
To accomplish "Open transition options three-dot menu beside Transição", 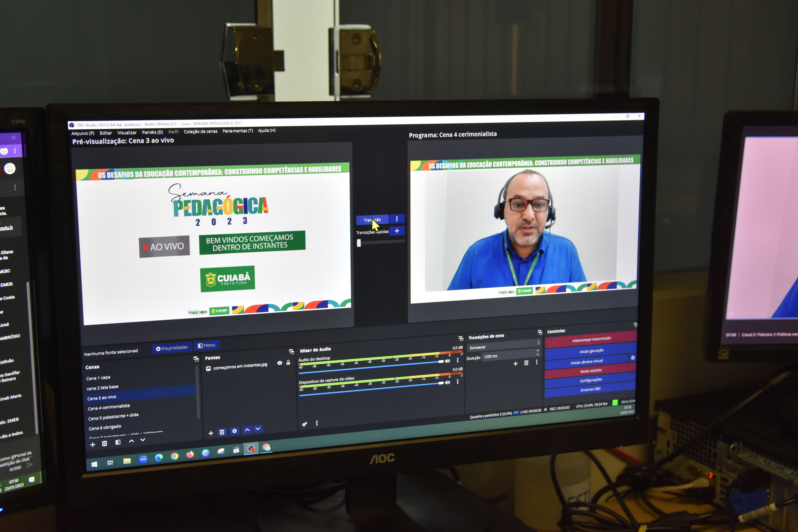I will (x=397, y=219).
